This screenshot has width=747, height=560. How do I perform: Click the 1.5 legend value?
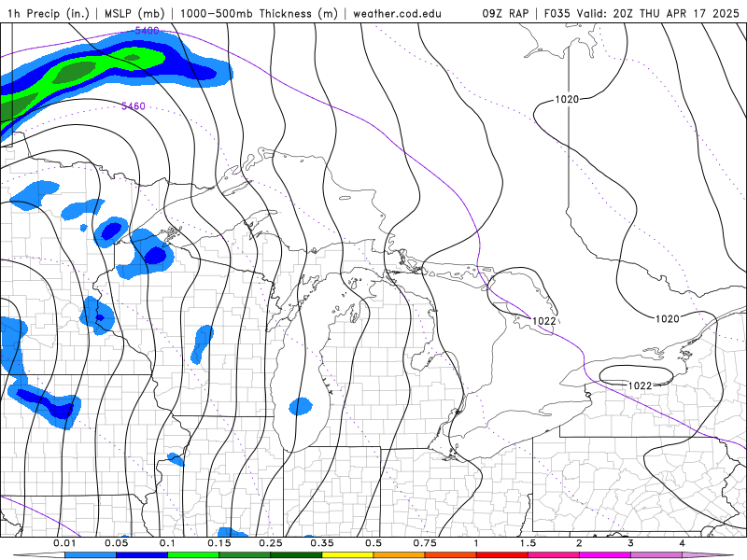click(x=528, y=543)
